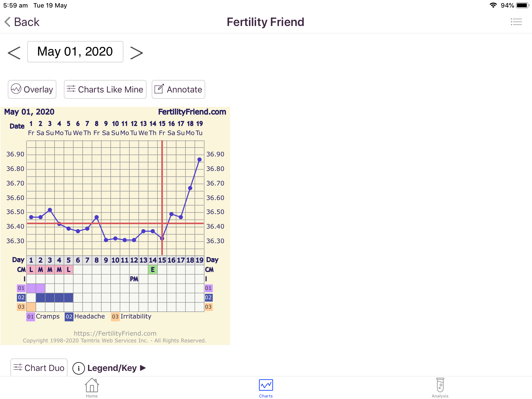Open the Overlay chart option
532x399 pixels.
32,89
